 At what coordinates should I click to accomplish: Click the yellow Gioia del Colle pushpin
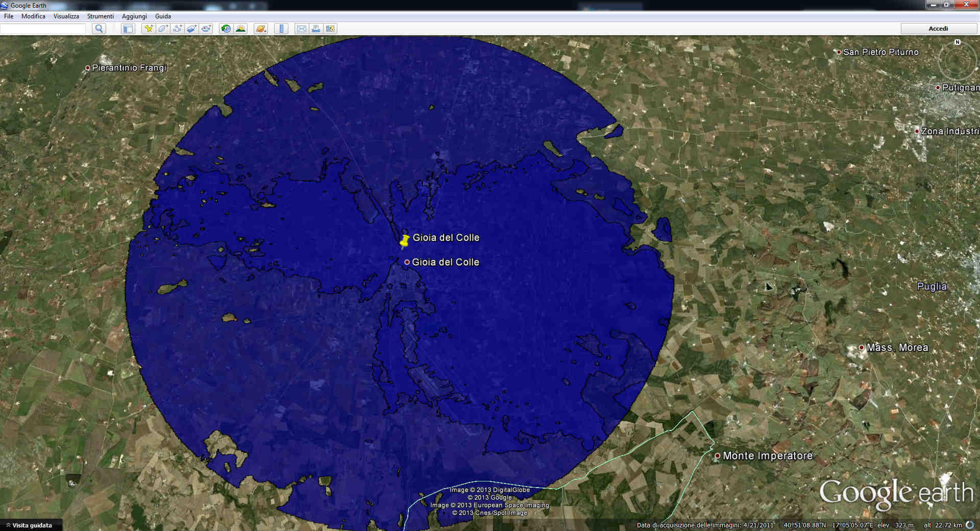(x=404, y=241)
